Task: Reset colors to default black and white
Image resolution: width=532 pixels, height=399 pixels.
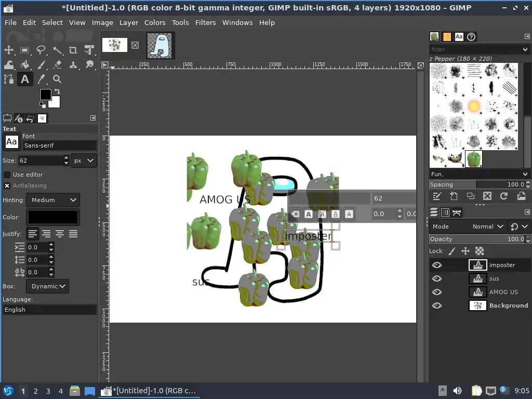Action: point(43,105)
